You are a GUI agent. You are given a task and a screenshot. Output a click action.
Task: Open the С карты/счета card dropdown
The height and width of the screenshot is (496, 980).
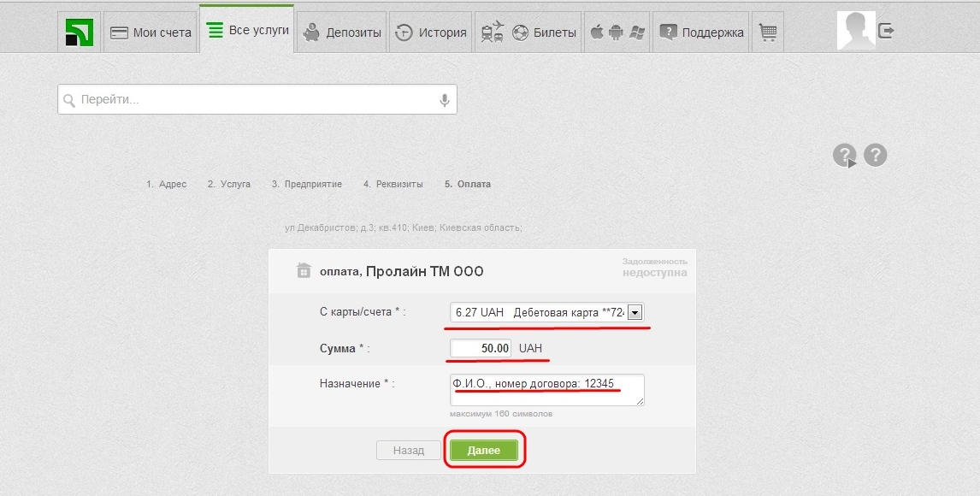[x=547, y=312]
